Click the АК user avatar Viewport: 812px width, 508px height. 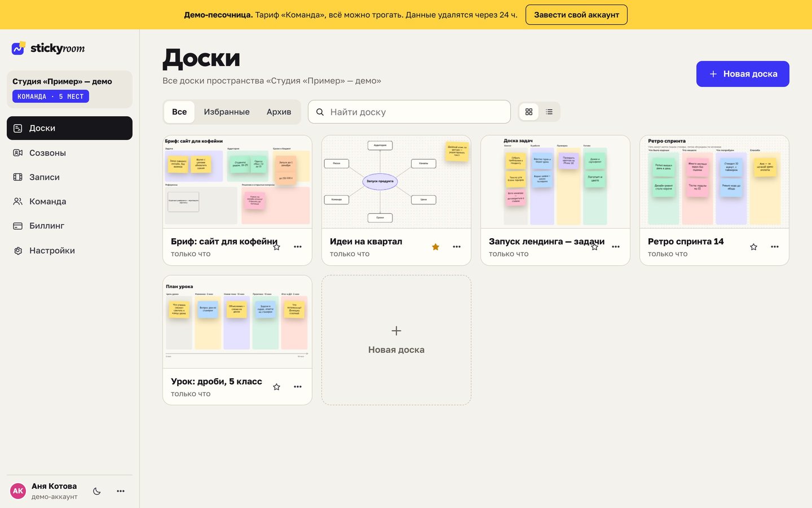(x=18, y=491)
